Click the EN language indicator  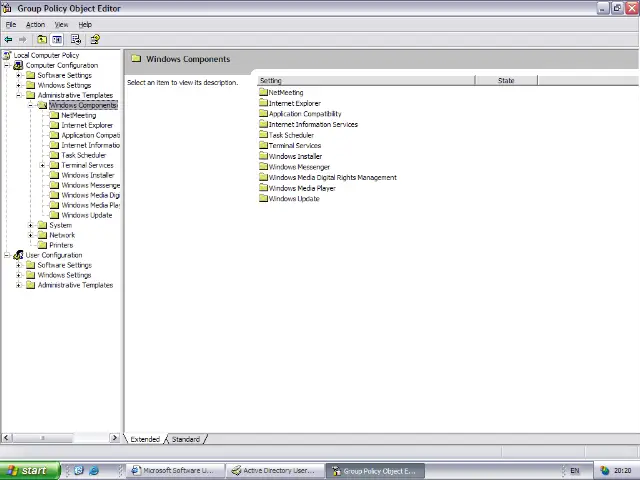coord(575,471)
